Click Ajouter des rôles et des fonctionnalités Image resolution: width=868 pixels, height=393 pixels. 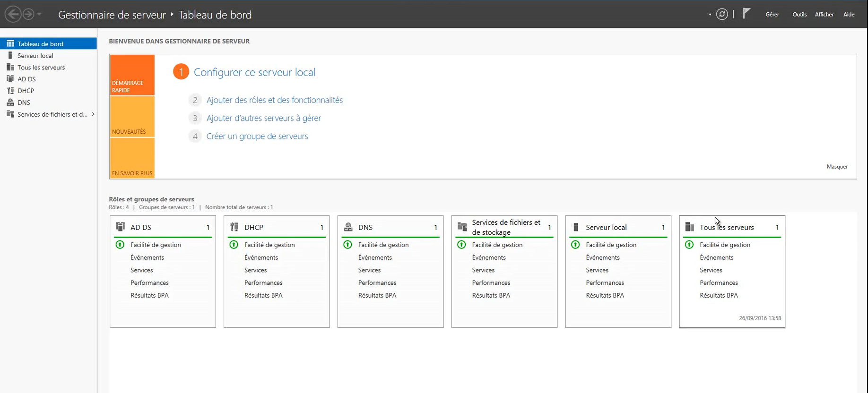(274, 100)
